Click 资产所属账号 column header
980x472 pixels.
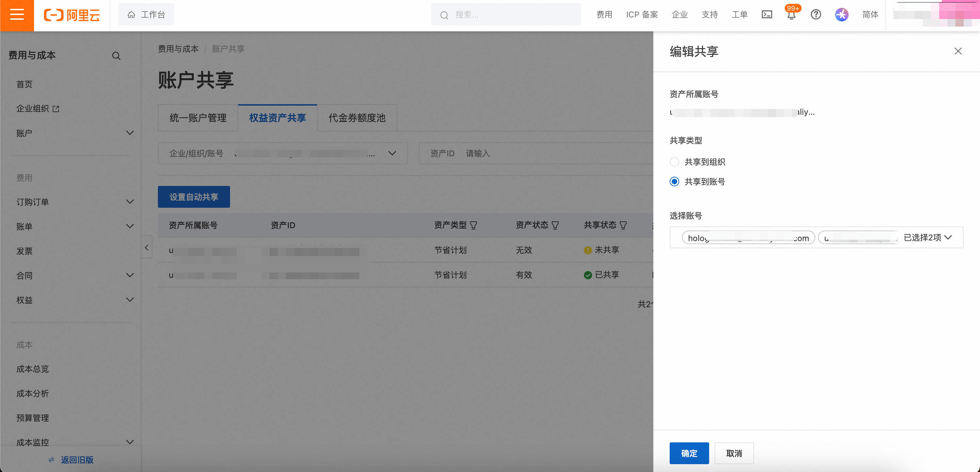[x=193, y=225]
